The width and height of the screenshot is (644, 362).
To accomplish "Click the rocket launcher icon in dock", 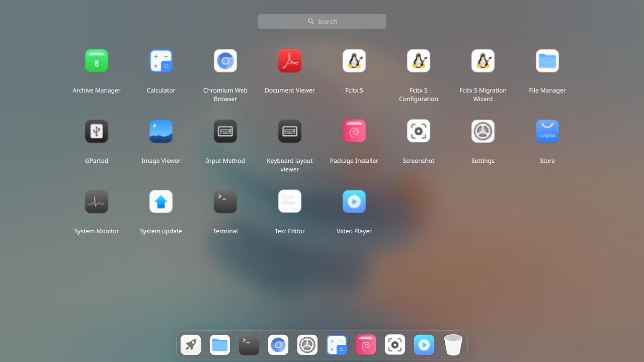I will tap(191, 345).
